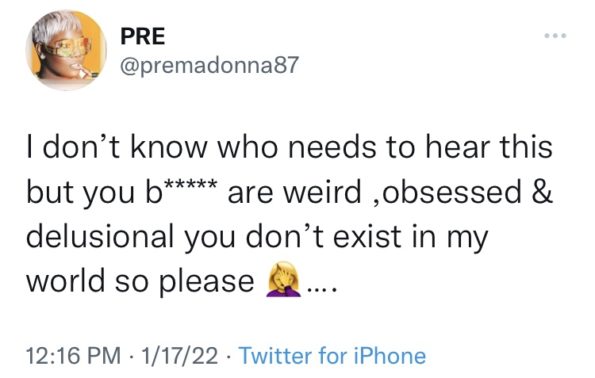Open the three-dot more options menu
595x378 pixels.
click(555, 36)
